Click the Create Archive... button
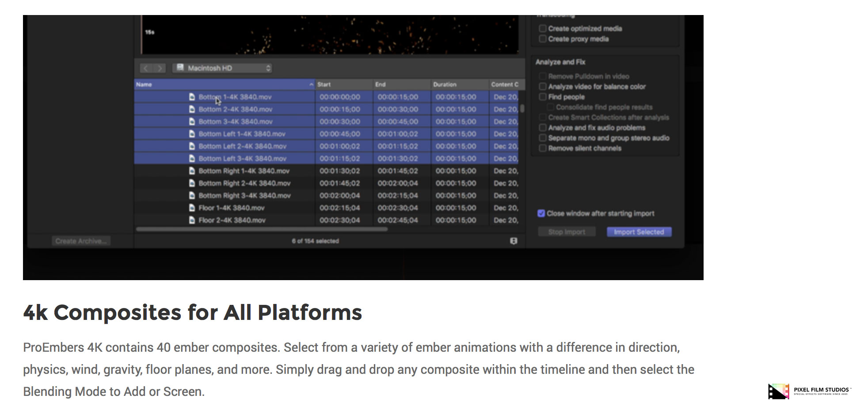The image size is (868, 418). [81, 241]
